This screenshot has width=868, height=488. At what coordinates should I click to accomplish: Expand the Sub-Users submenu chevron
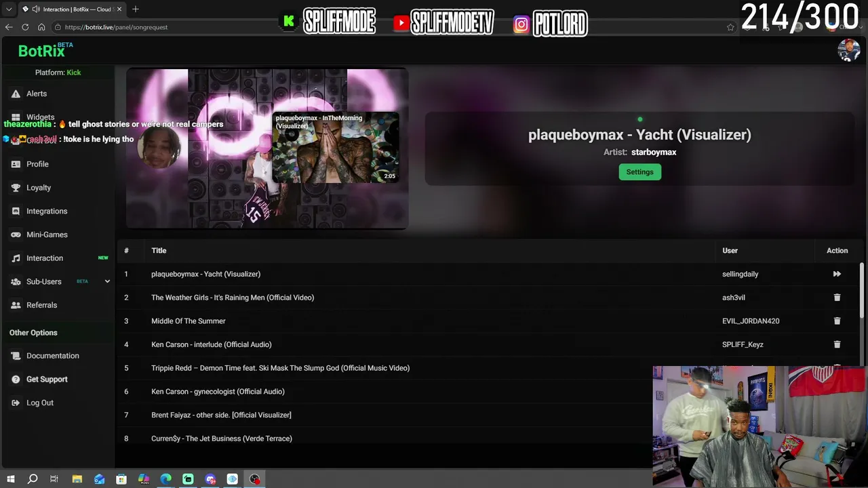click(x=107, y=281)
